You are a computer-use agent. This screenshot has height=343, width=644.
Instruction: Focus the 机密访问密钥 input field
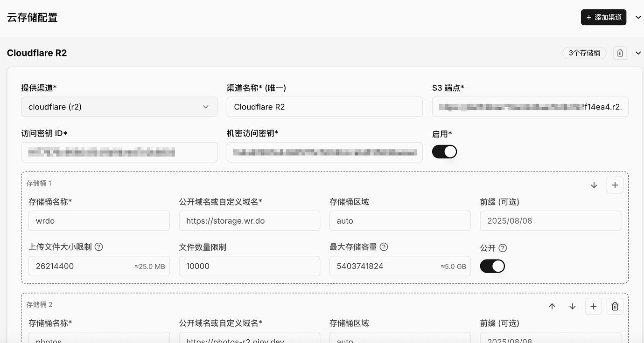pyautogui.click(x=324, y=152)
